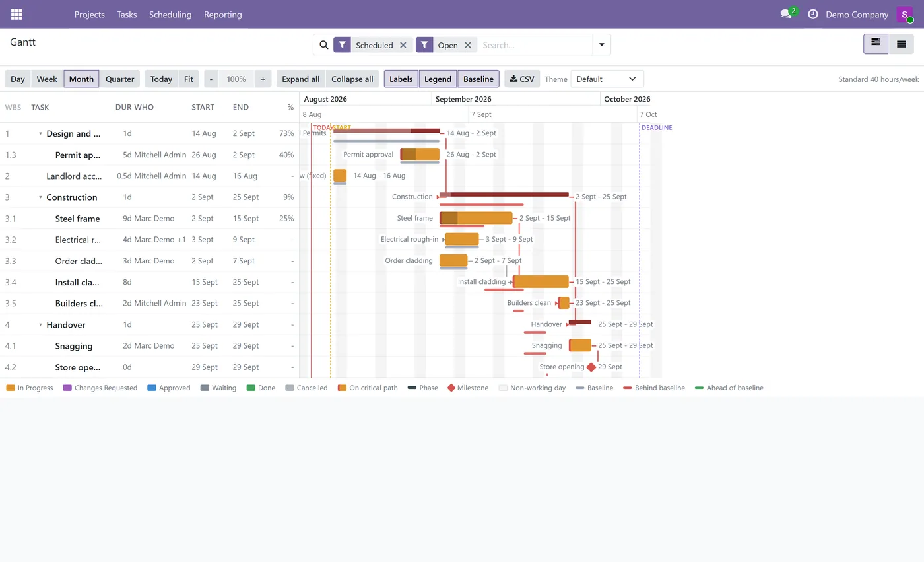The width and height of the screenshot is (924, 562).
Task: Collapse the Handover phase row
Action: 40,325
